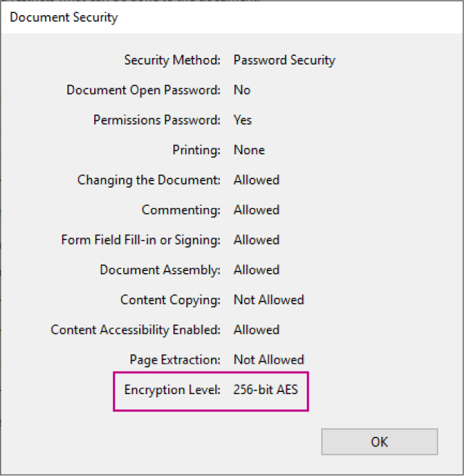The image size is (464, 476).
Task: Click the Commenting label
Action: 181,210
